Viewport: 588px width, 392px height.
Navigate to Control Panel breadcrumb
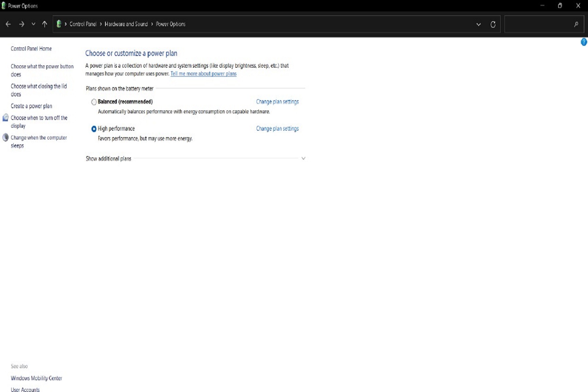coord(83,24)
